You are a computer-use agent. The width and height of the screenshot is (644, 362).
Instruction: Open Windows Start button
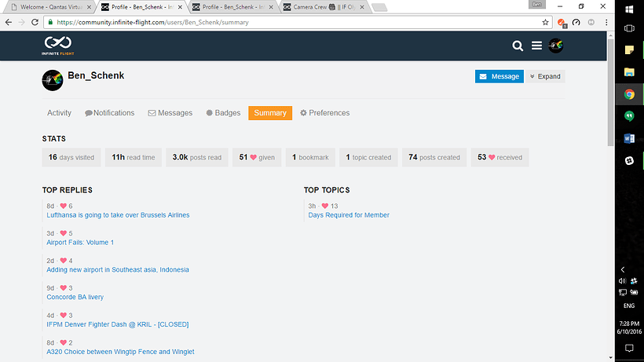[x=629, y=9]
